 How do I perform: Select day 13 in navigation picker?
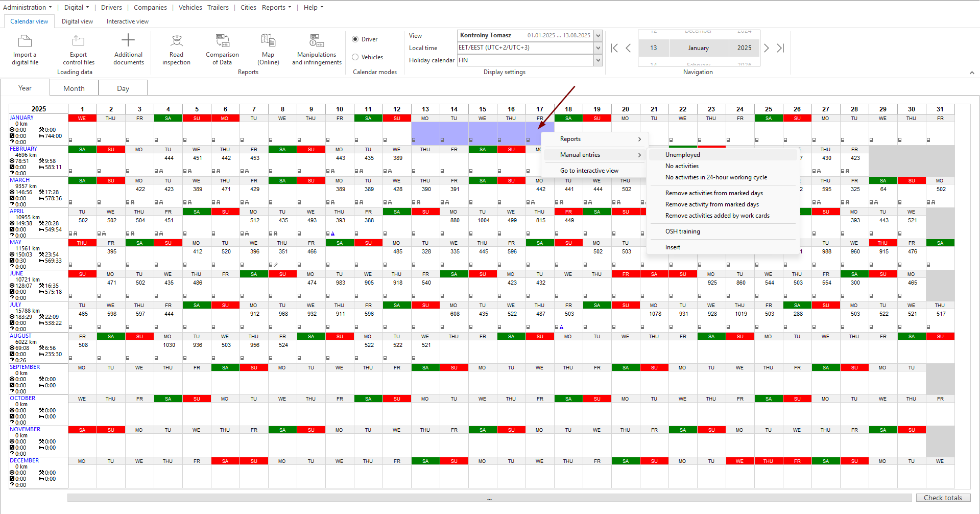[654, 48]
